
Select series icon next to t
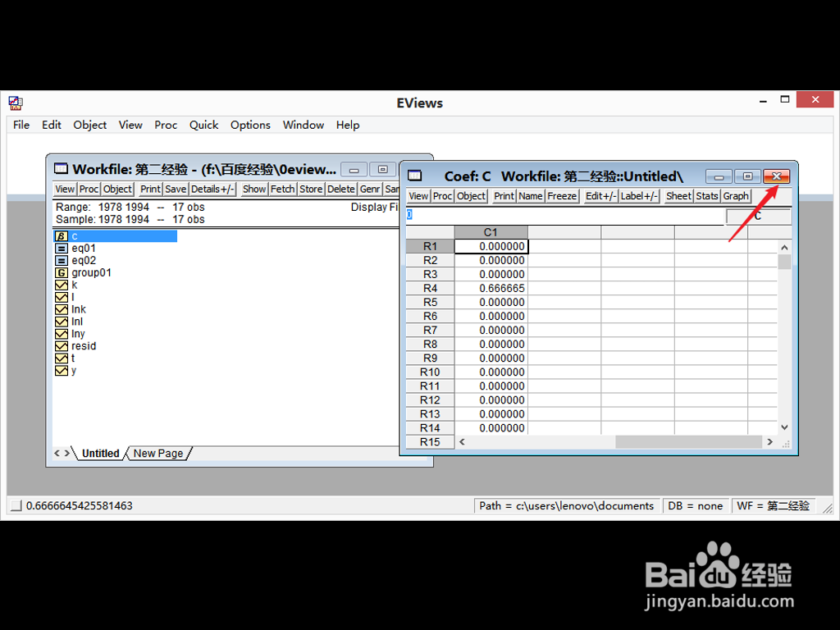coord(61,358)
